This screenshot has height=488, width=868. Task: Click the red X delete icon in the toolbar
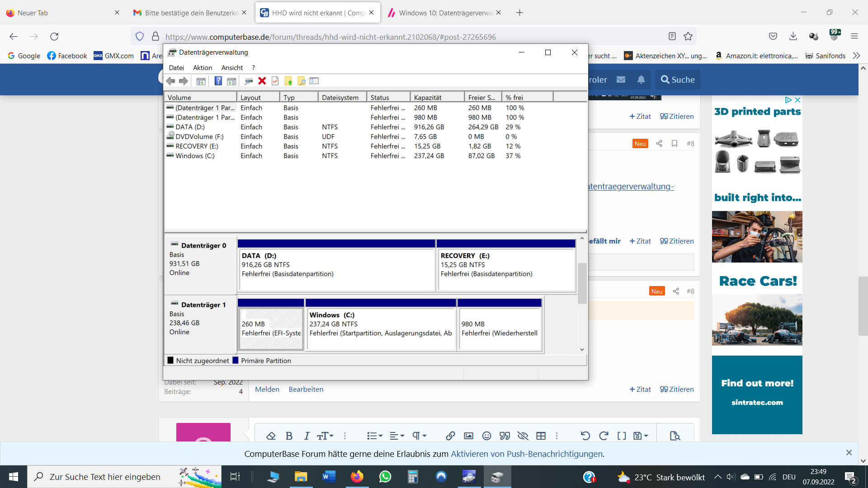click(262, 81)
